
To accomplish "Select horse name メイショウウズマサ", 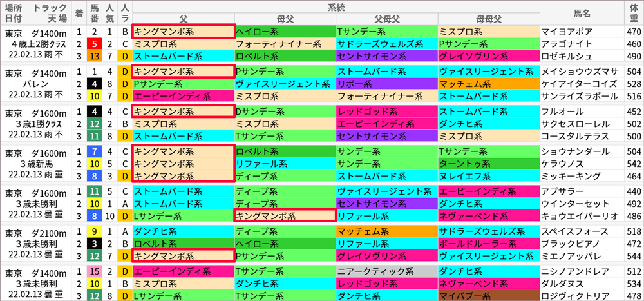I will tap(580, 72).
